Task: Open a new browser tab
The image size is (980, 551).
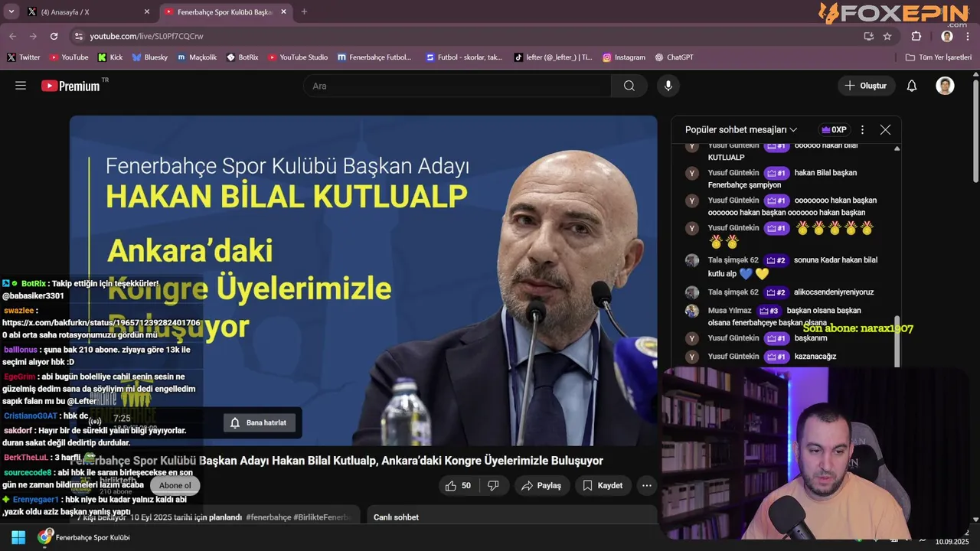Action: click(x=304, y=11)
